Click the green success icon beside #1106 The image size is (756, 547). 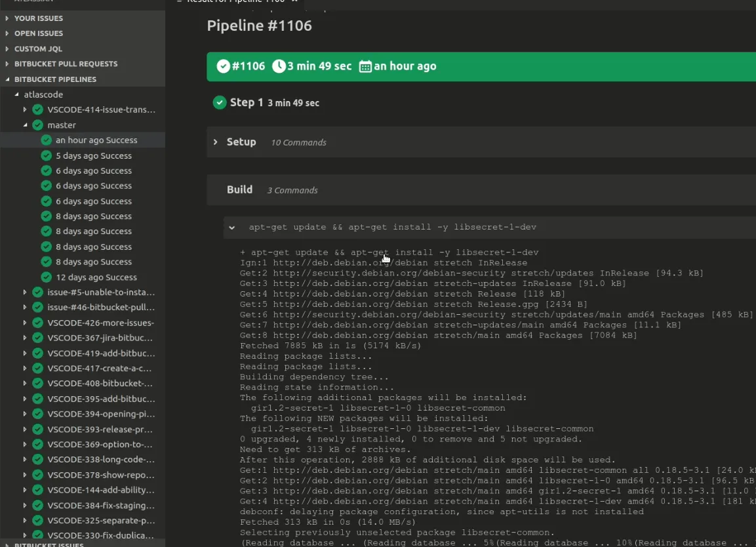[x=223, y=66]
